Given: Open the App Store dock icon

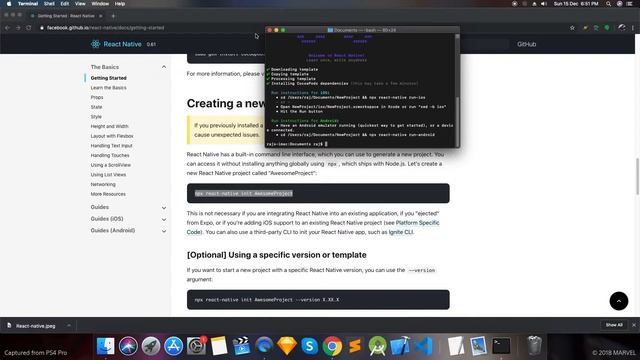Looking at the screenshot, I should pyautogui.click(x=173, y=346).
